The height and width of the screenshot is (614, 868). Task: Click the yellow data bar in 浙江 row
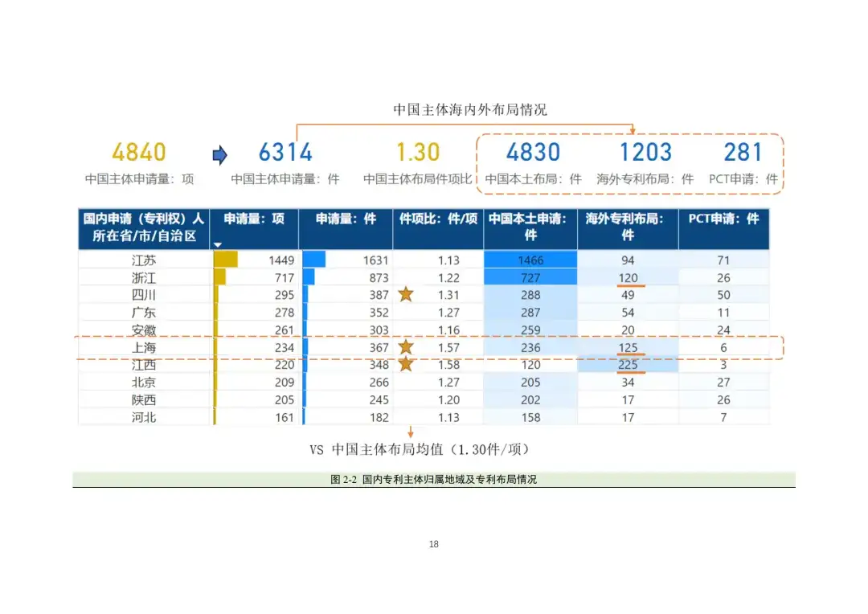(219, 276)
